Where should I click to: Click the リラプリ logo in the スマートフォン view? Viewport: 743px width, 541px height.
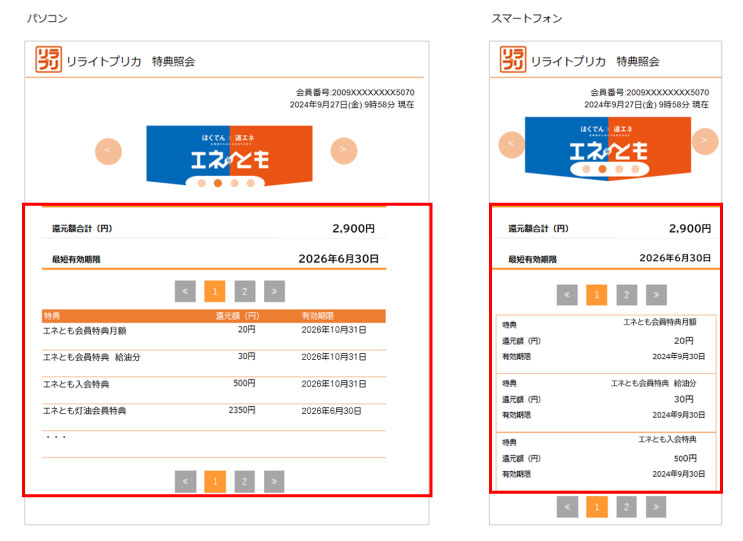[x=513, y=59]
